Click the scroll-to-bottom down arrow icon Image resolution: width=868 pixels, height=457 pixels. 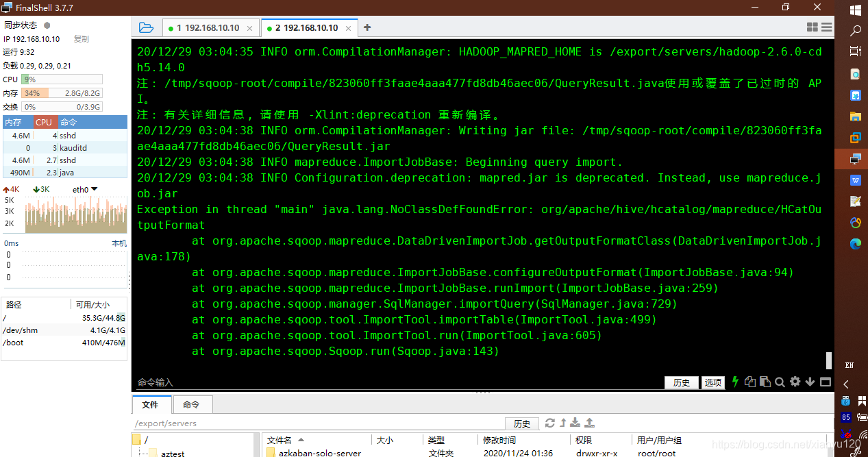810,382
